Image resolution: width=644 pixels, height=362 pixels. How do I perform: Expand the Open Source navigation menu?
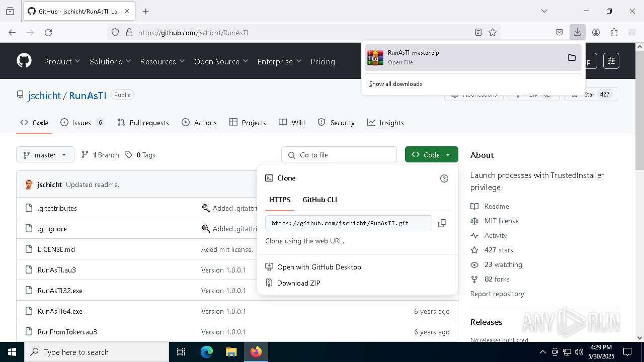click(x=221, y=61)
